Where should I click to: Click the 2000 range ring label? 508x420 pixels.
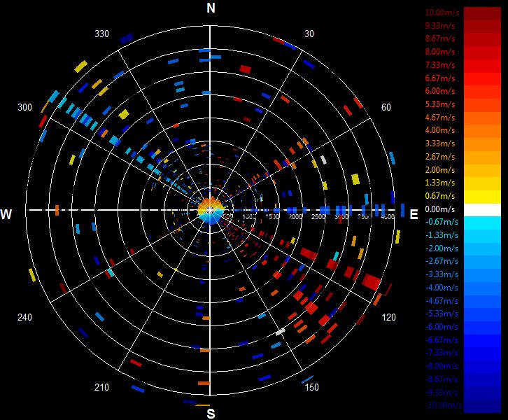click(x=295, y=216)
